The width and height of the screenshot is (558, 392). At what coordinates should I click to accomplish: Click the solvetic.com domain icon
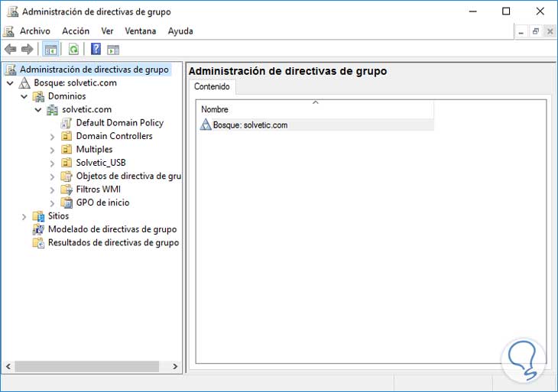coord(52,109)
